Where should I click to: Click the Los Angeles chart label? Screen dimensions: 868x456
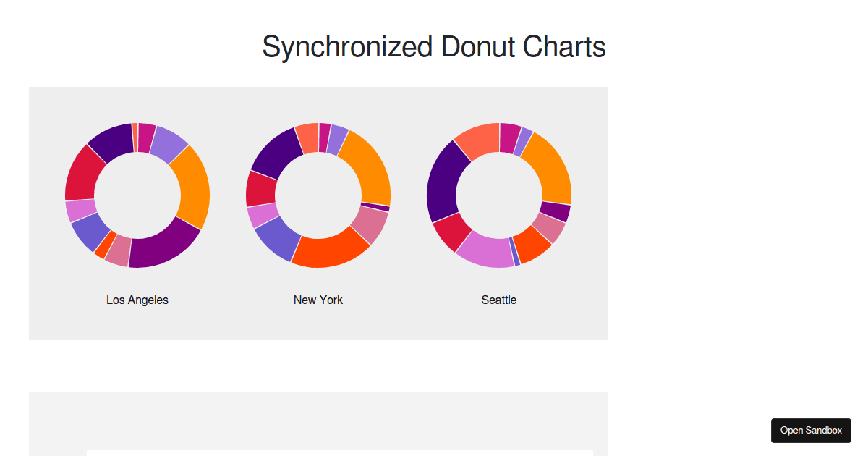(137, 300)
